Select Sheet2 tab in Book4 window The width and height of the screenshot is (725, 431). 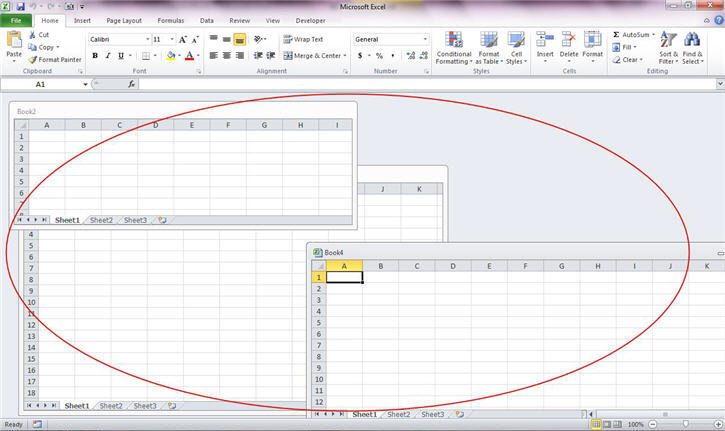[x=399, y=414]
